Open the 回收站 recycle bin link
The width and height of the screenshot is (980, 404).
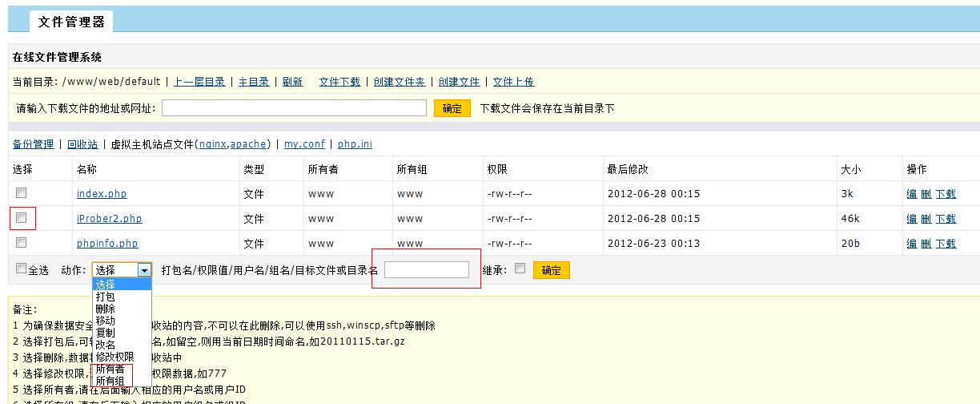pos(82,144)
